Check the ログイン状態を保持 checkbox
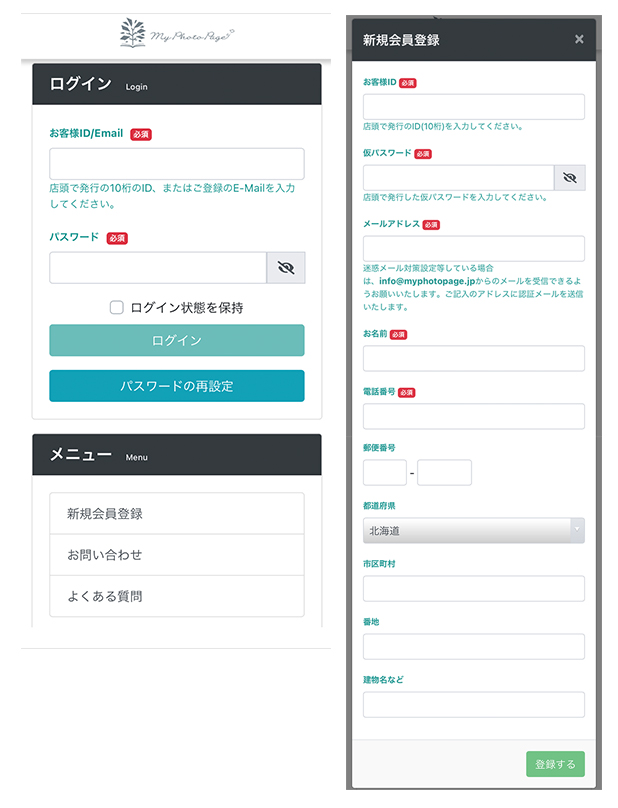 tap(117, 307)
